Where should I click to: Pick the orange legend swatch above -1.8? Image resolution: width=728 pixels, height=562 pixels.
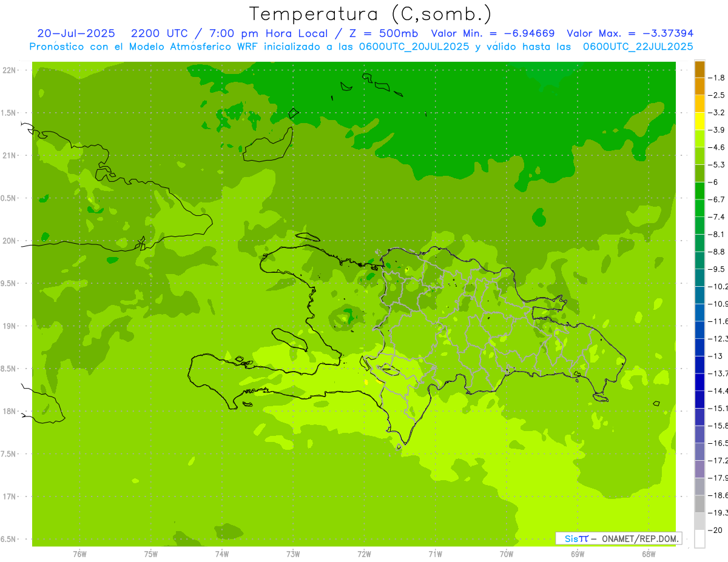tap(699, 69)
